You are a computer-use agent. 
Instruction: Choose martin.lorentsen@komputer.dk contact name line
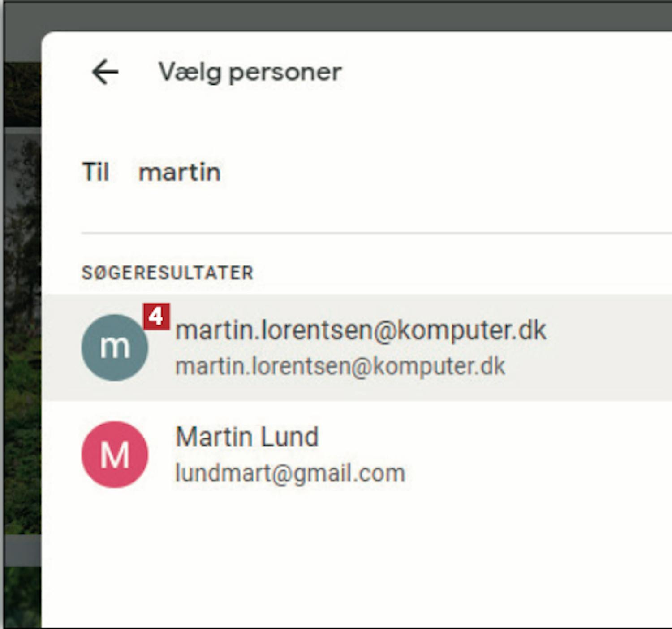[x=361, y=330]
